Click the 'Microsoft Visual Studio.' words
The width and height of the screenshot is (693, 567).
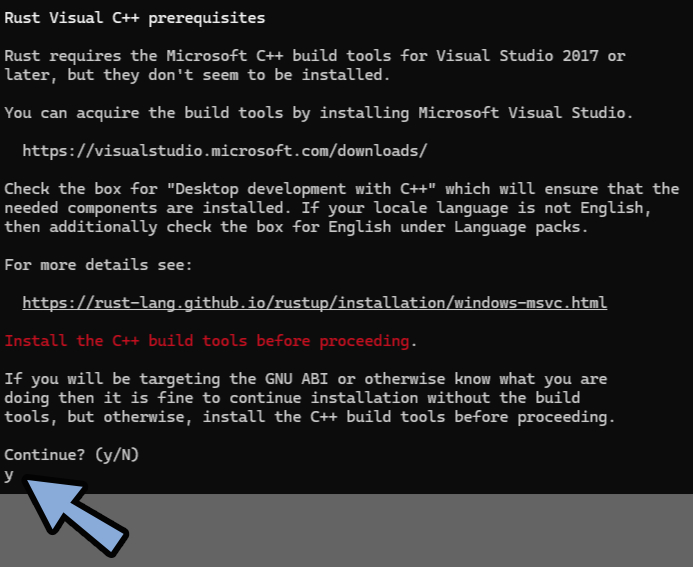tap(525, 113)
